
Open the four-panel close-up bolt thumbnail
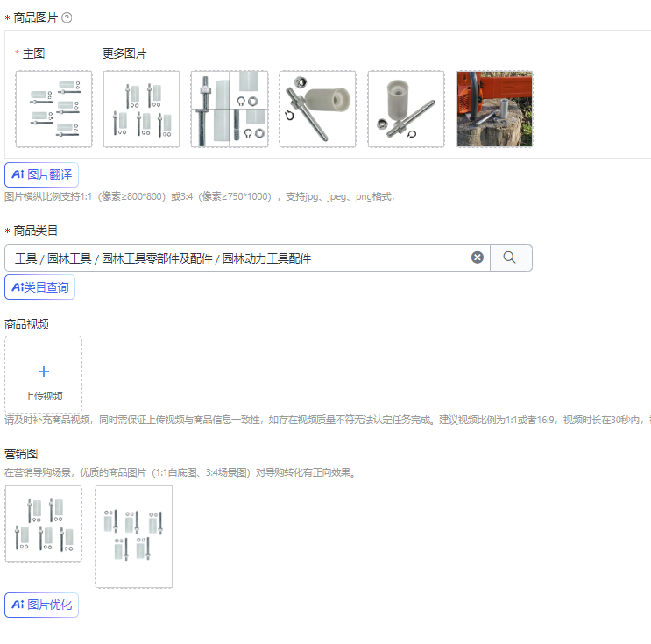coord(230,110)
